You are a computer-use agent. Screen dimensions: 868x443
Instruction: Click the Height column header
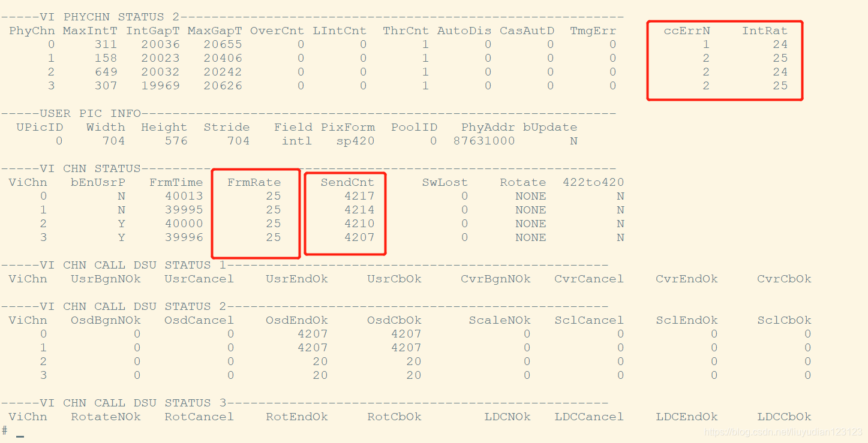tap(164, 127)
